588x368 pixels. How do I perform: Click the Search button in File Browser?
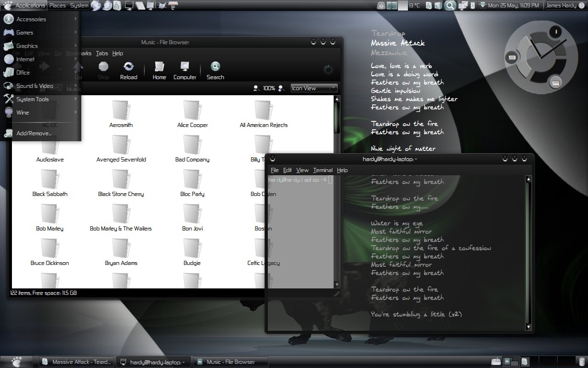pyautogui.click(x=215, y=71)
